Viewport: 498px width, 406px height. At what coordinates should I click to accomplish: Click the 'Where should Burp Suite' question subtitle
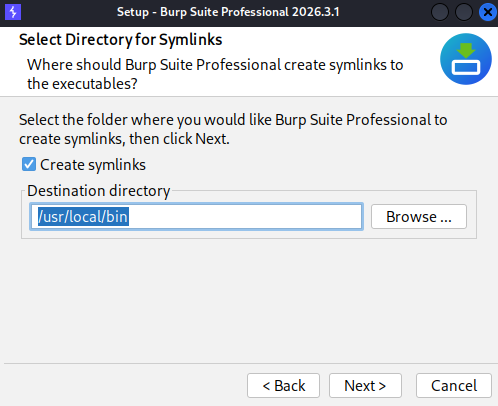pos(215,74)
